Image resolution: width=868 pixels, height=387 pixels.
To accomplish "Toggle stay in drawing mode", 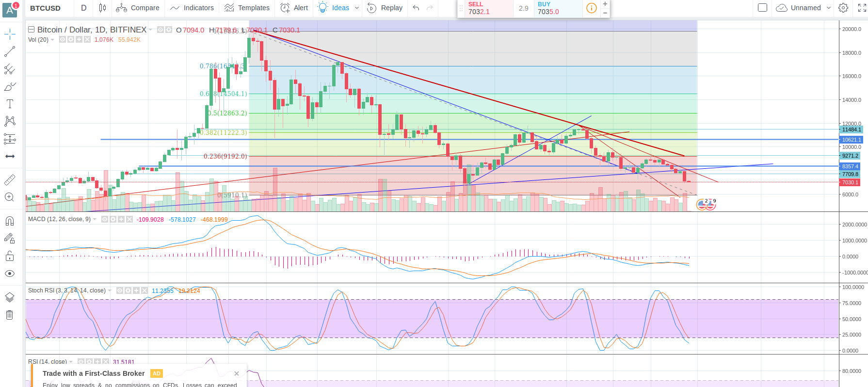I will coord(10,239).
